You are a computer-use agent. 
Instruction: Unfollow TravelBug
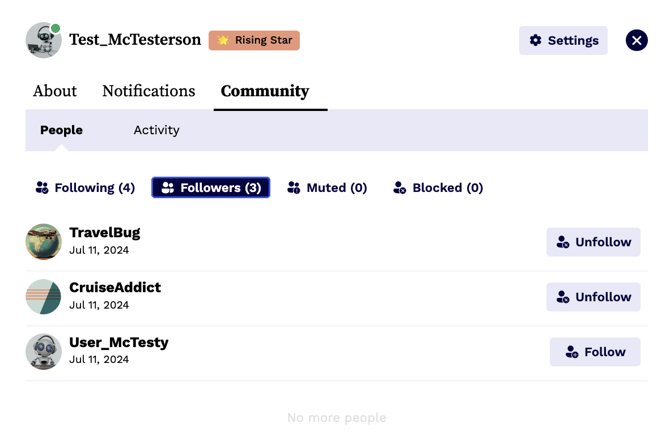[x=593, y=242]
